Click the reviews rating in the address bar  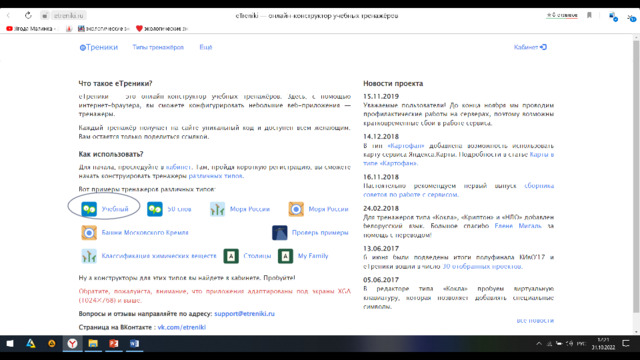coord(562,15)
